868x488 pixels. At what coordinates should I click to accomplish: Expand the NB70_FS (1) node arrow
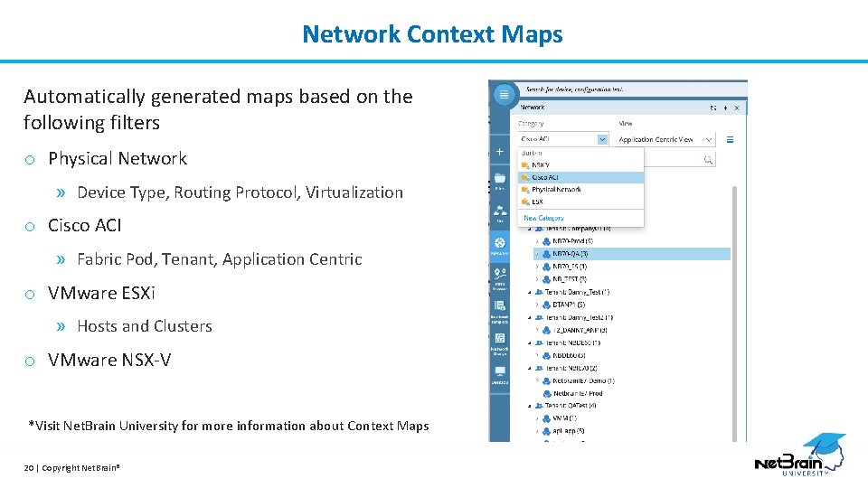pos(537,267)
